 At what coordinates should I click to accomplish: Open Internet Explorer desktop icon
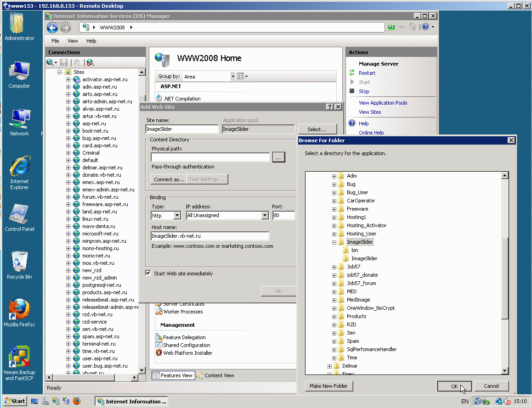click(19, 173)
